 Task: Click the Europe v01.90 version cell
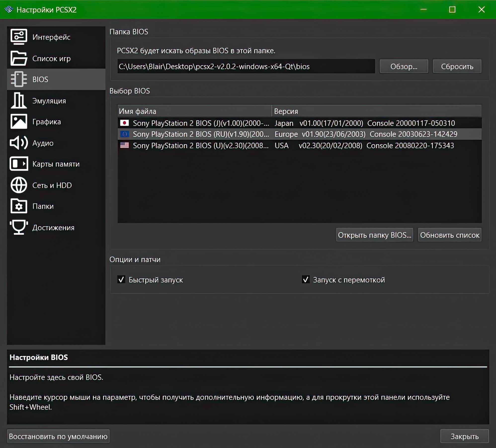[x=366, y=134]
